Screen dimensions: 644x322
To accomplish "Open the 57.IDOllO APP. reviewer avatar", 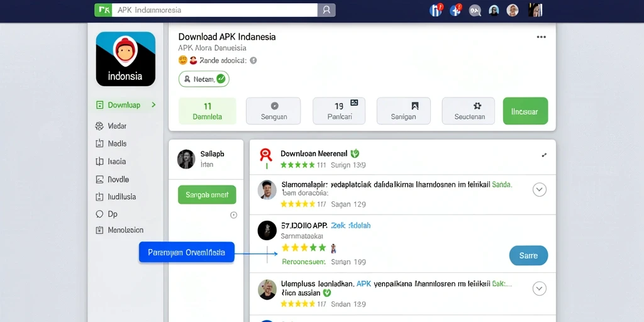I will tap(267, 230).
